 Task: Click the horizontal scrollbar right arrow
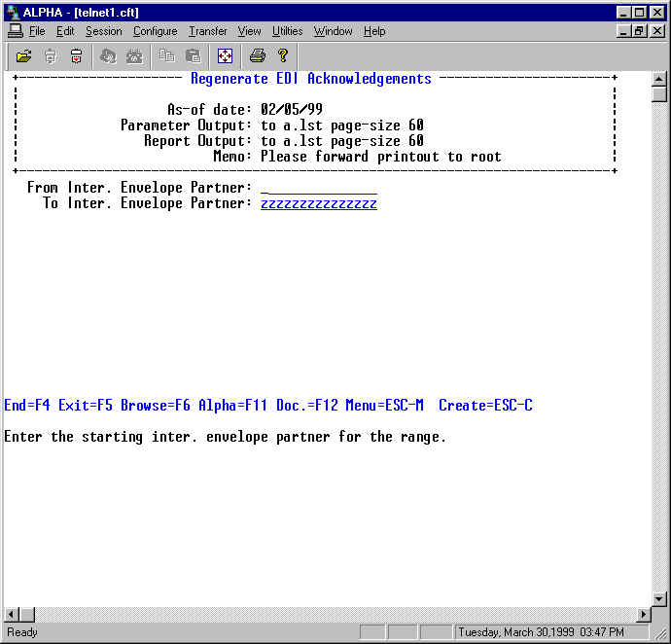pos(643,615)
